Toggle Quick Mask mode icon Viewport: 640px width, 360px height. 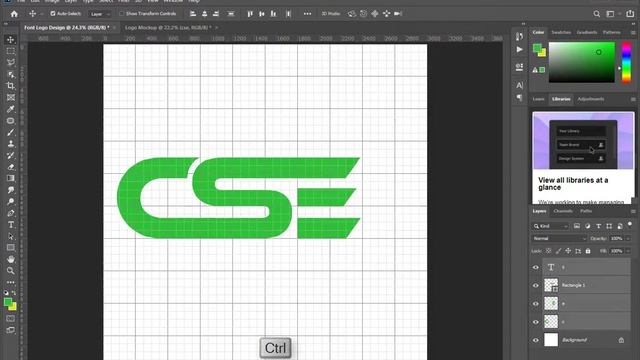11,318
